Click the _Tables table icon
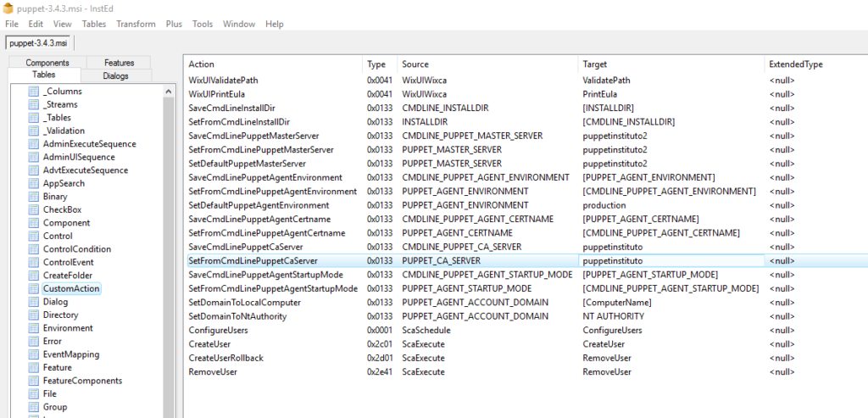Viewport: 868px width, 418px height. (34, 117)
